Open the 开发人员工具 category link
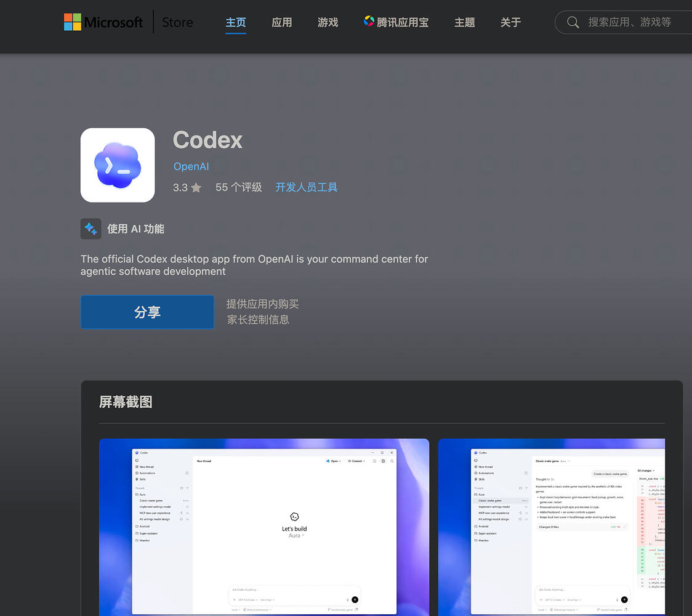The image size is (692, 616). [307, 187]
